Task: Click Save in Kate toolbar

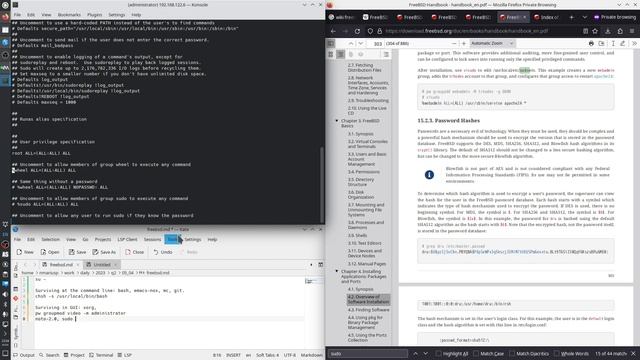Action: [x=77, y=252]
